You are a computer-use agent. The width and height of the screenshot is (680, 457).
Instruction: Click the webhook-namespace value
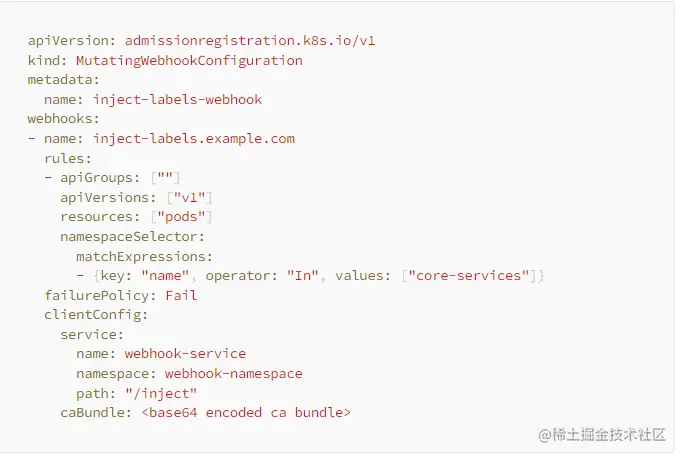[234, 374]
